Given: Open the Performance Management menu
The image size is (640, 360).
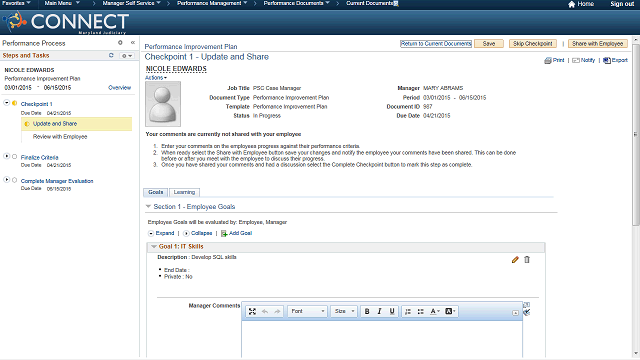Looking at the screenshot, I should tap(212, 3).
